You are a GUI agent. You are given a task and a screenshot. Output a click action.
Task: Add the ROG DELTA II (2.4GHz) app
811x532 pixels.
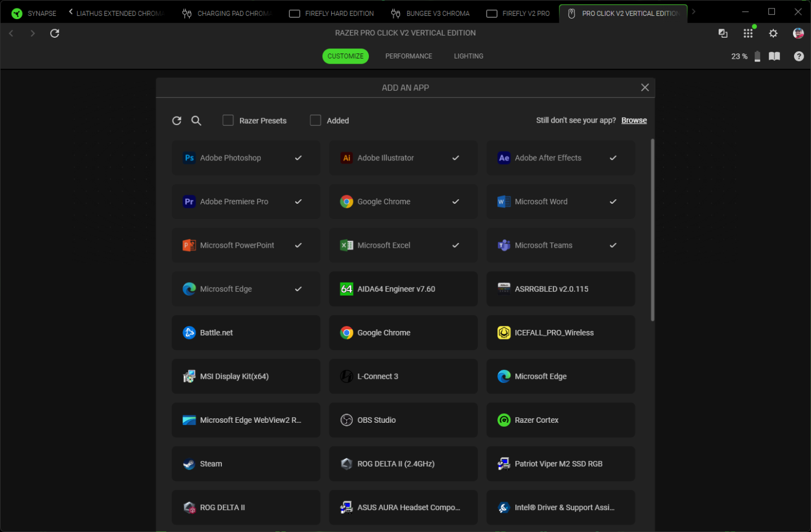coord(403,464)
